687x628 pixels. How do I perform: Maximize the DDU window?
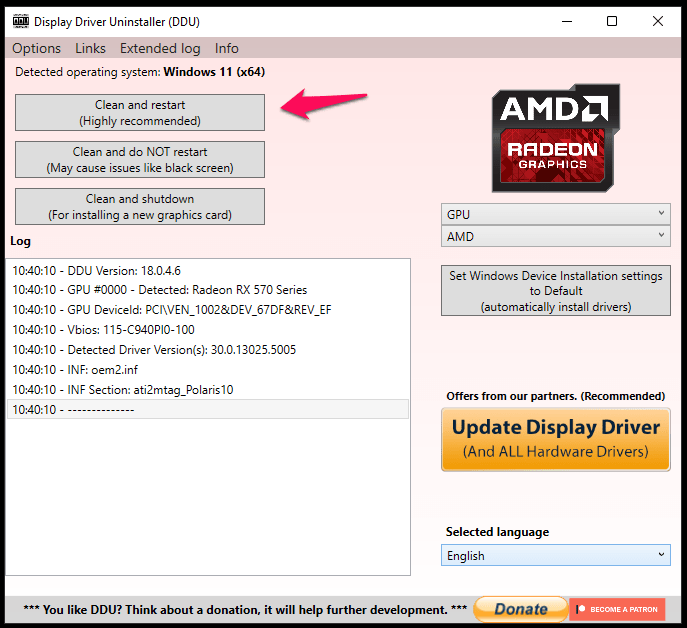point(612,21)
